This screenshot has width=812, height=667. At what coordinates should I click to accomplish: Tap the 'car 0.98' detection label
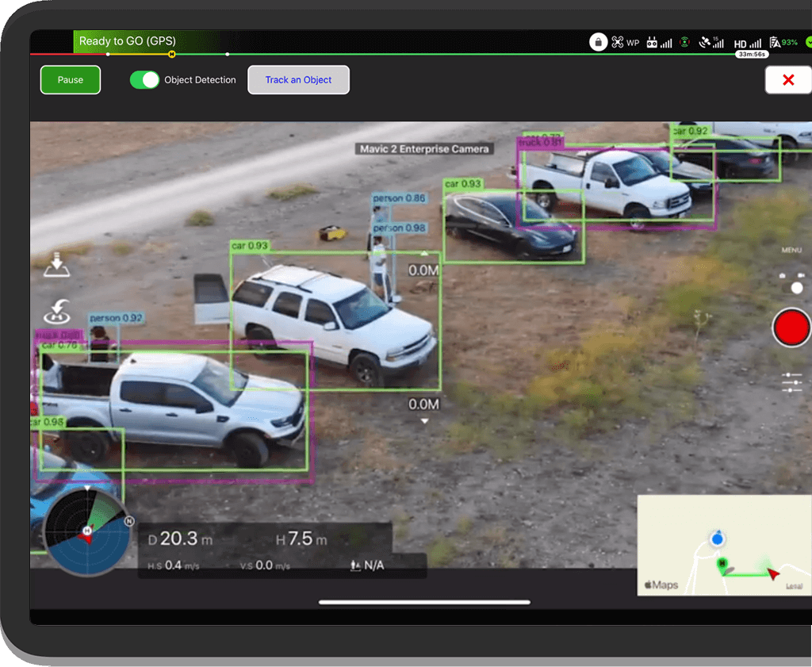click(x=48, y=422)
